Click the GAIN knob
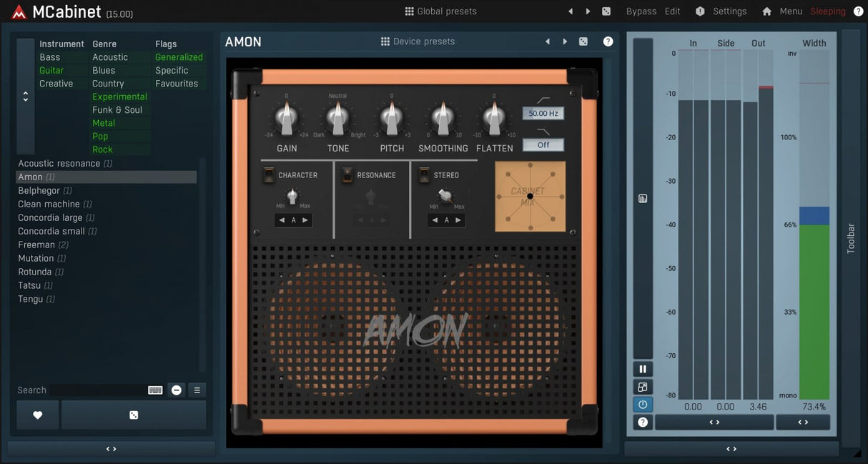 tap(287, 118)
